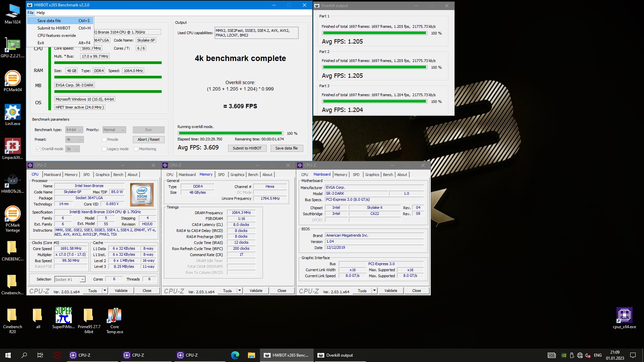Image resolution: width=644 pixels, height=362 pixels.
Task: Enable the Monitoring checkbox
Action: coord(136,149)
